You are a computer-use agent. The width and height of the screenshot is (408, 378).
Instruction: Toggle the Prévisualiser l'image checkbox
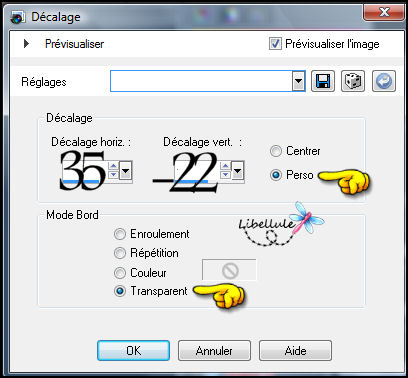tap(275, 44)
